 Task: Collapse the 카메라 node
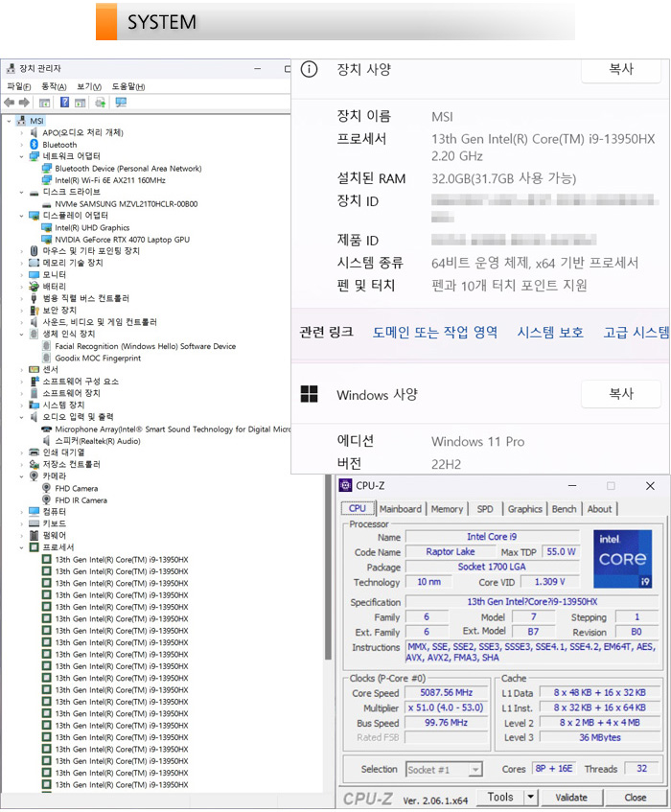pyautogui.click(x=21, y=476)
